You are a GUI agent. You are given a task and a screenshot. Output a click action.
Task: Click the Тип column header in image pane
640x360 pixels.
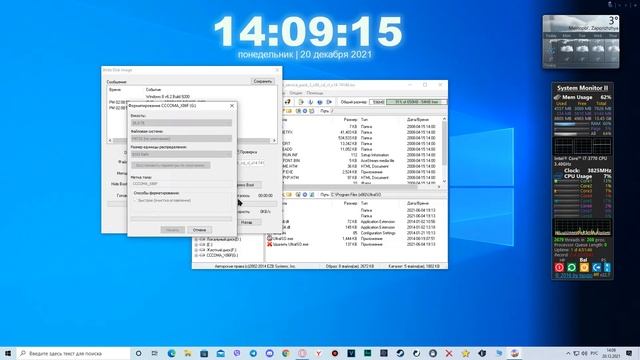pyautogui.click(x=364, y=120)
